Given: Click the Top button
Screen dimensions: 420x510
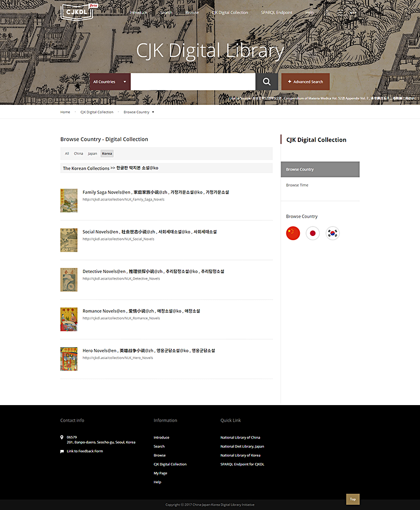Looking at the screenshot, I should click(353, 499).
